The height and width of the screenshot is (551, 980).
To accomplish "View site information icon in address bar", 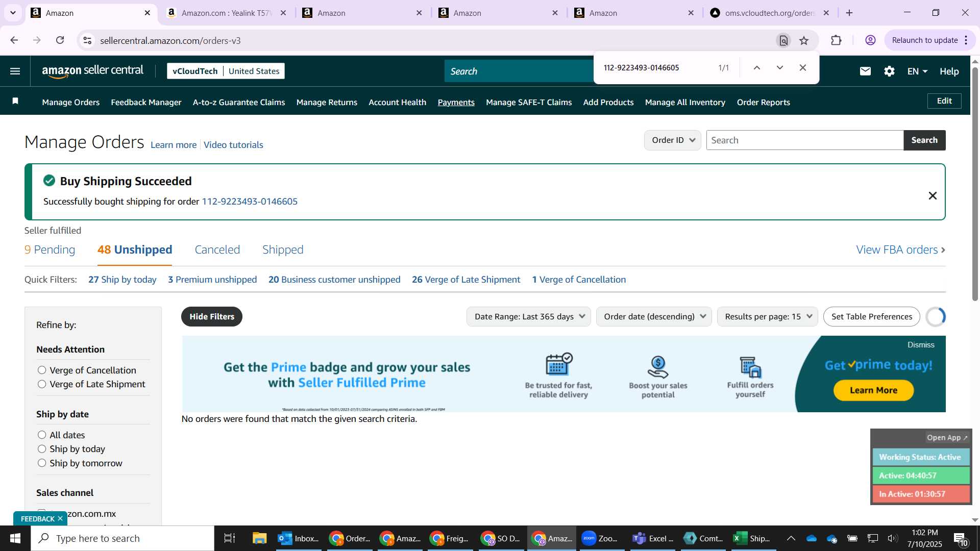I will (x=87, y=40).
